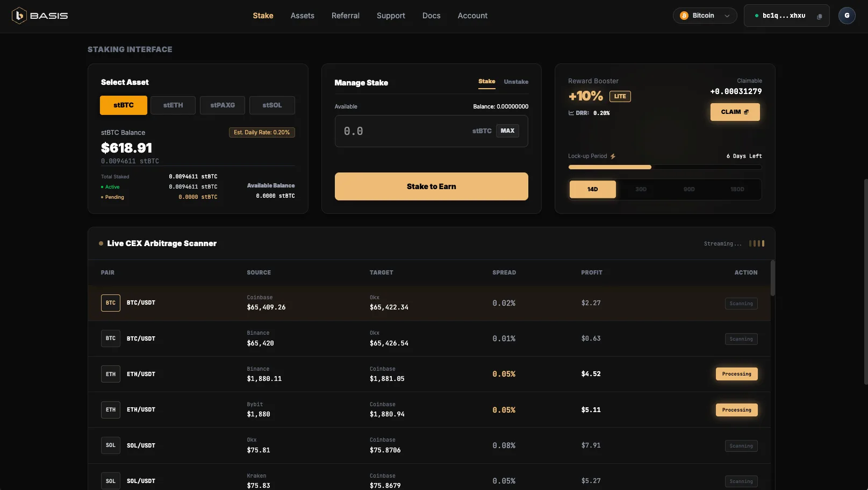Screen dimensions: 868x490
Task: Click the Available Balance 0.0000 stBTC value
Action: tap(275, 196)
